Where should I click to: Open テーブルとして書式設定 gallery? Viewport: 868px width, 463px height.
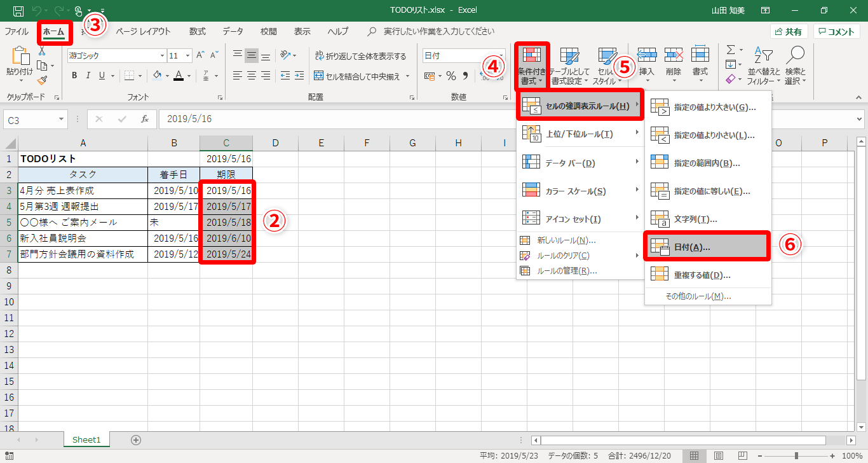coord(569,66)
